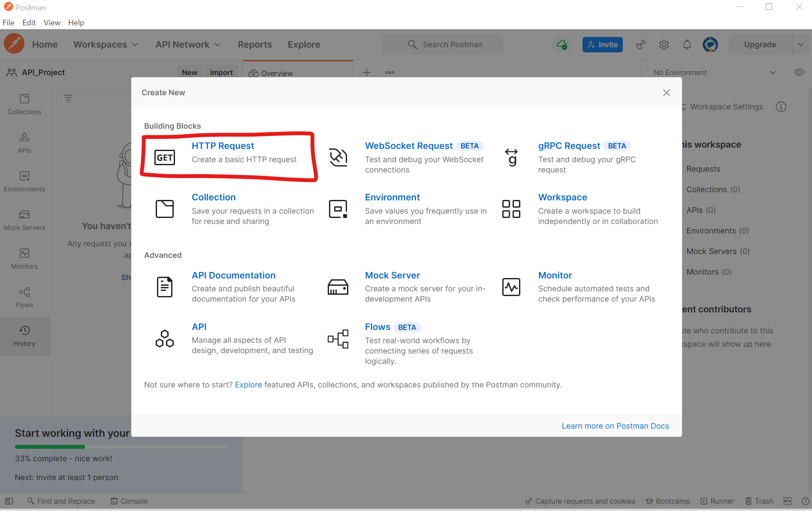The width and height of the screenshot is (812, 511).
Task: Open Mock Servers in the left sidebar
Action: (x=24, y=221)
